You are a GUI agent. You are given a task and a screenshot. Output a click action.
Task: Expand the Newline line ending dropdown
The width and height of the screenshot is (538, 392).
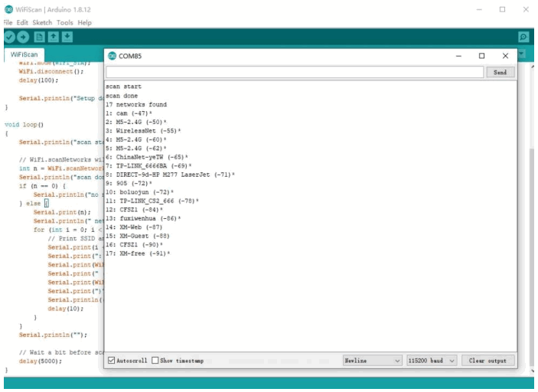[x=373, y=361]
